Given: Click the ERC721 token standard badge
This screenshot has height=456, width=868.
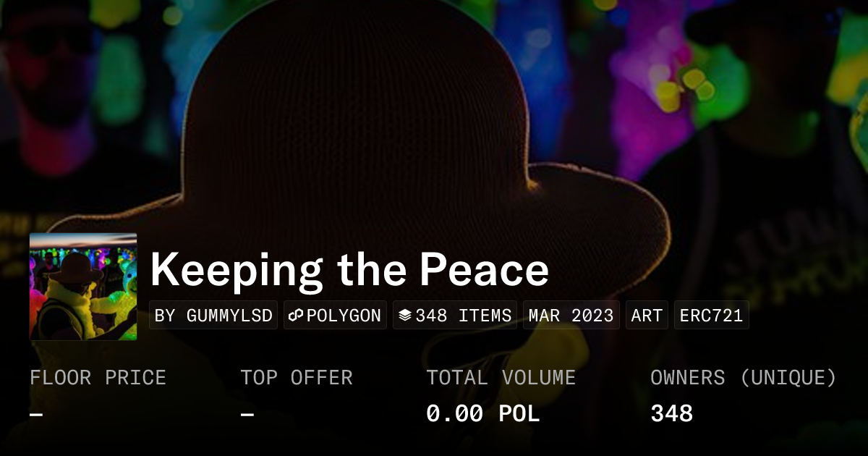Looking at the screenshot, I should click(711, 316).
